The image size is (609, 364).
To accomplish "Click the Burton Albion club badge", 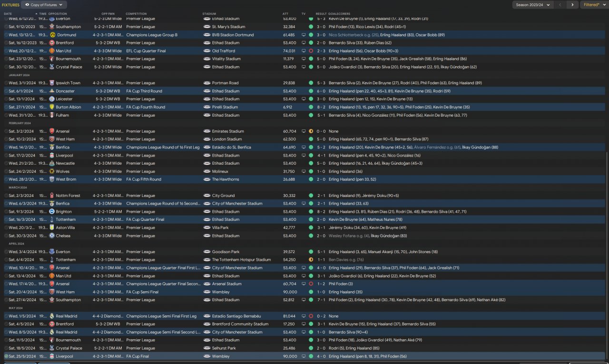I will pos(52,107).
